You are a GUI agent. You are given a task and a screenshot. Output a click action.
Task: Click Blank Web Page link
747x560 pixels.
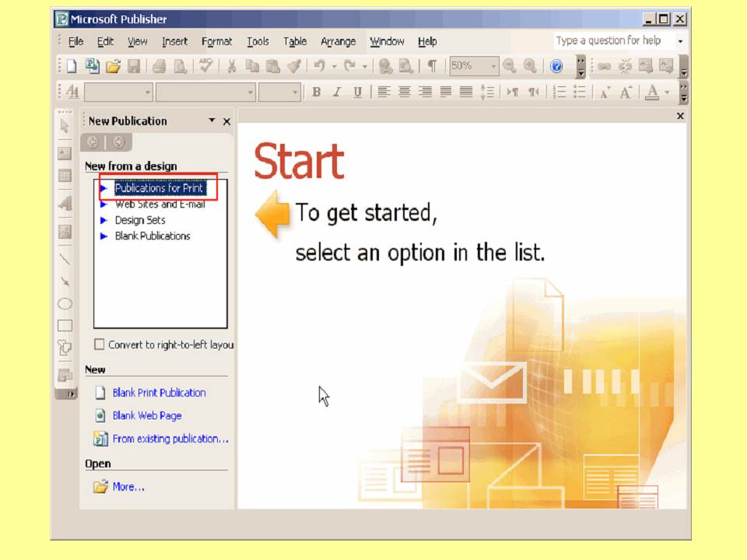[147, 415]
